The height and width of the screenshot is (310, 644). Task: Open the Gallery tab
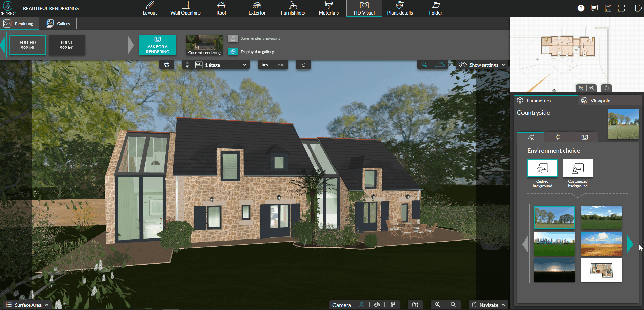[x=58, y=23]
